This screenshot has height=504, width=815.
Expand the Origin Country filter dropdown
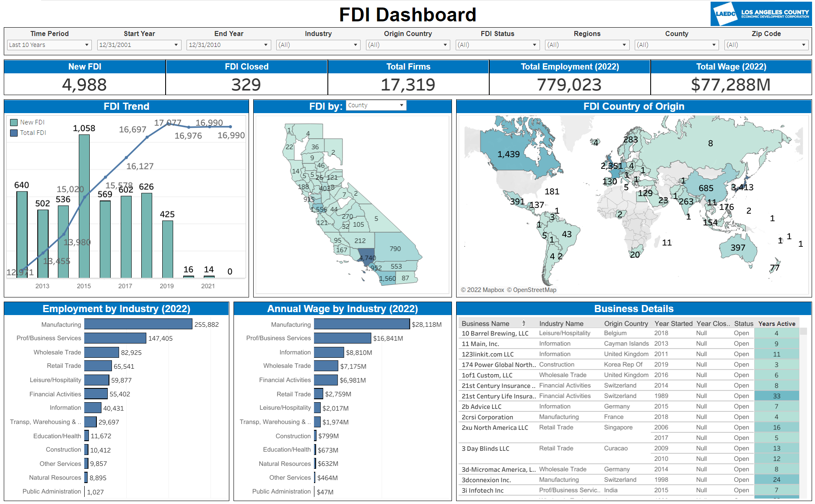point(408,45)
